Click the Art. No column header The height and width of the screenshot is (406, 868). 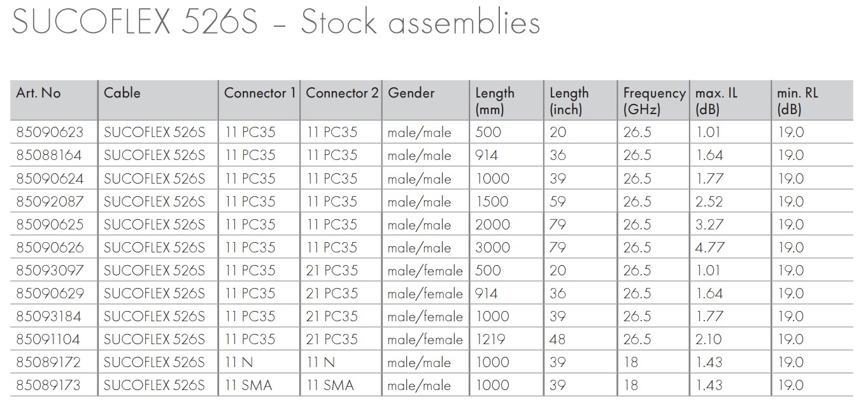38,93
